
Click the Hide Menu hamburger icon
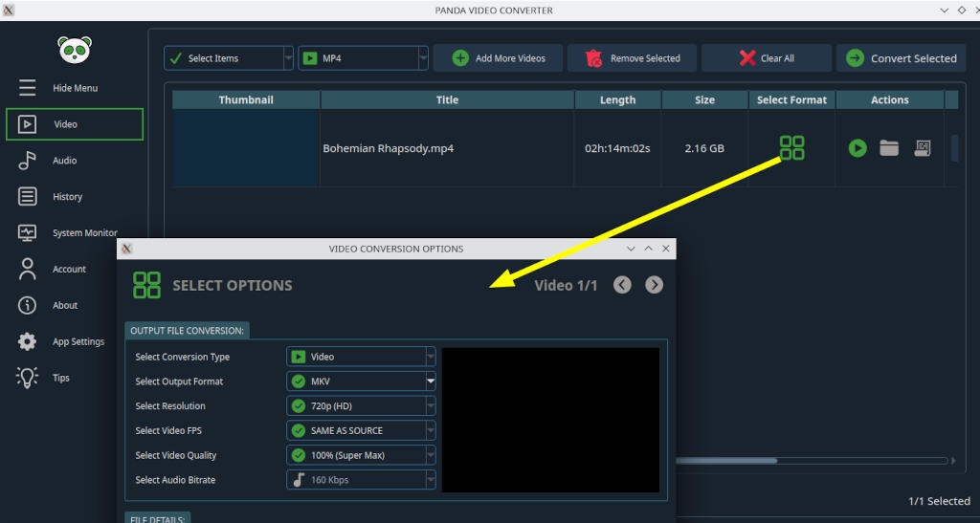pos(27,88)
